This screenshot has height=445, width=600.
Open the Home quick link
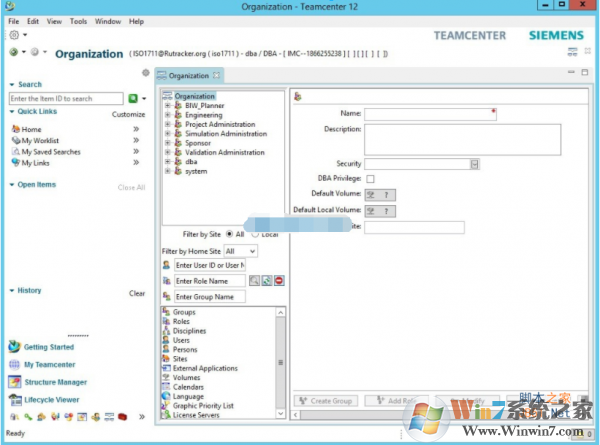tap(31, 129)
